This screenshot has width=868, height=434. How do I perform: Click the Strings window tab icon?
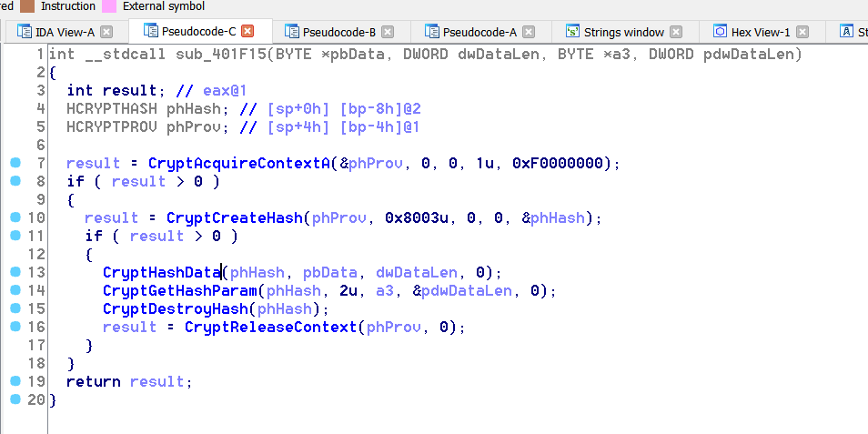coord(572,32)
